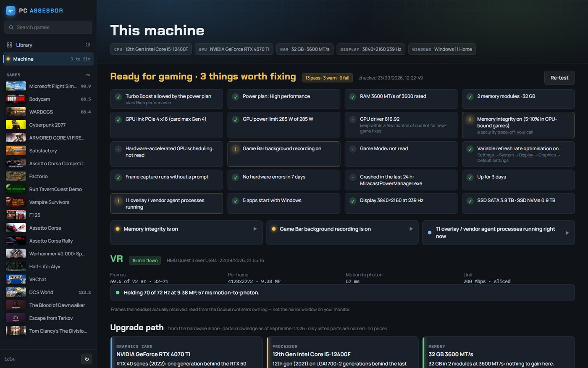Viewport: 588px width, 368px height.
Task: Select the Machine section
Action: click(48, 59)
